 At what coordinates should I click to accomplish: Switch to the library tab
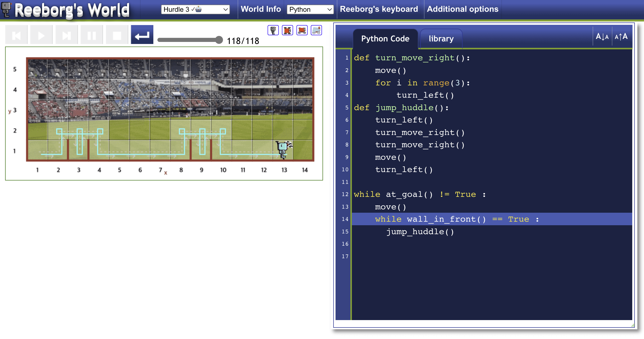[x=441, y=39]
